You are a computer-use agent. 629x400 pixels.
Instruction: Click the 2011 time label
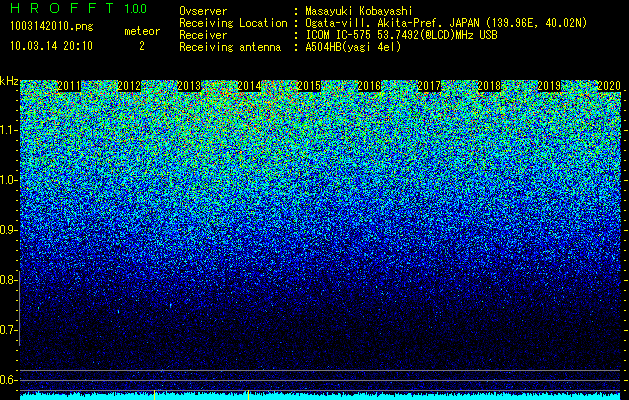69,86
